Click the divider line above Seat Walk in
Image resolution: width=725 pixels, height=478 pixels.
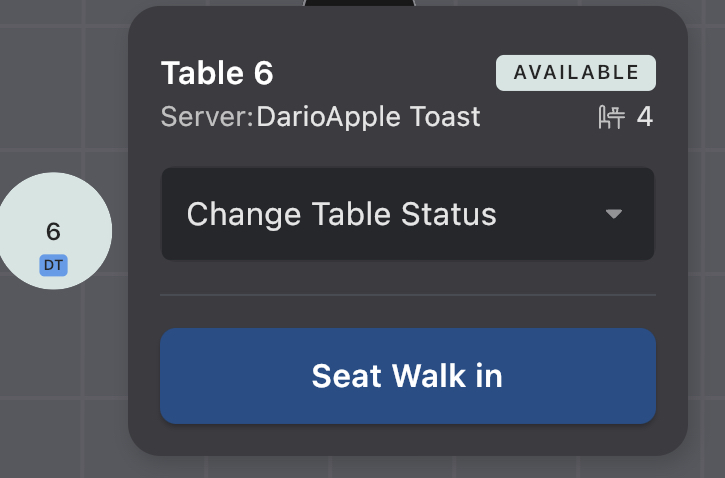[407, 295]
